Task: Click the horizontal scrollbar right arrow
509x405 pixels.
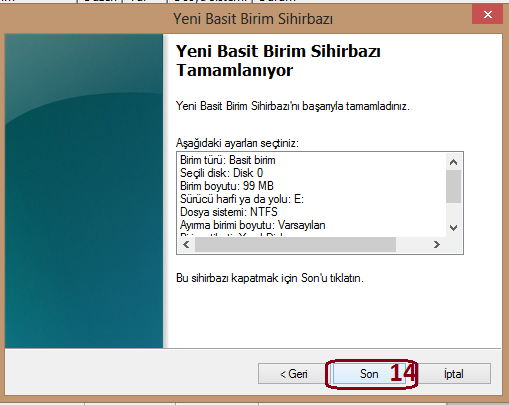Action: (437, 245)
